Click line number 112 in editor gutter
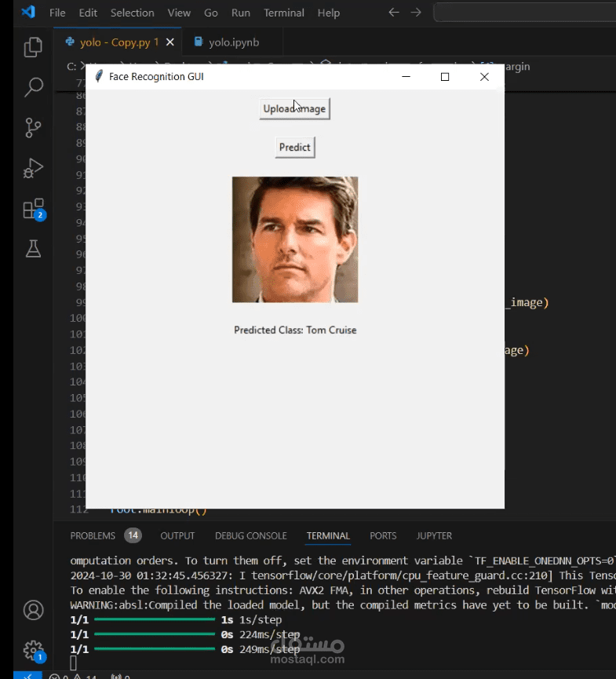The image size is (616, 679). (x=78, y=509)
